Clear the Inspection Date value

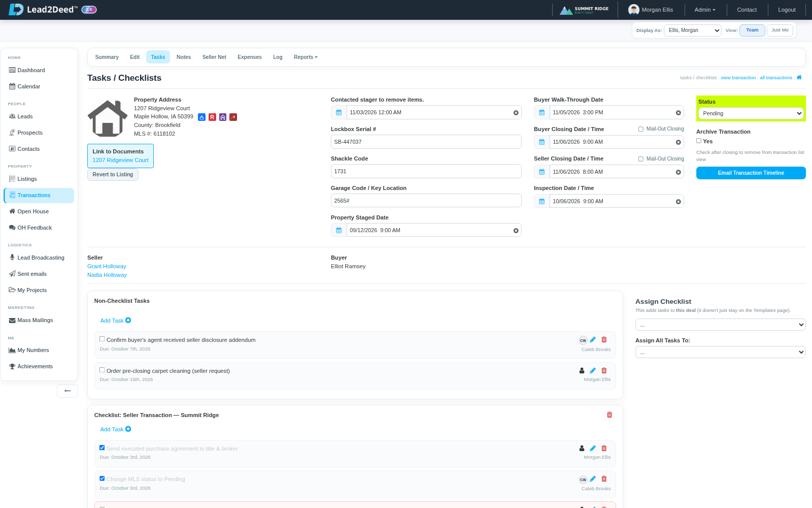click(678, 202)
